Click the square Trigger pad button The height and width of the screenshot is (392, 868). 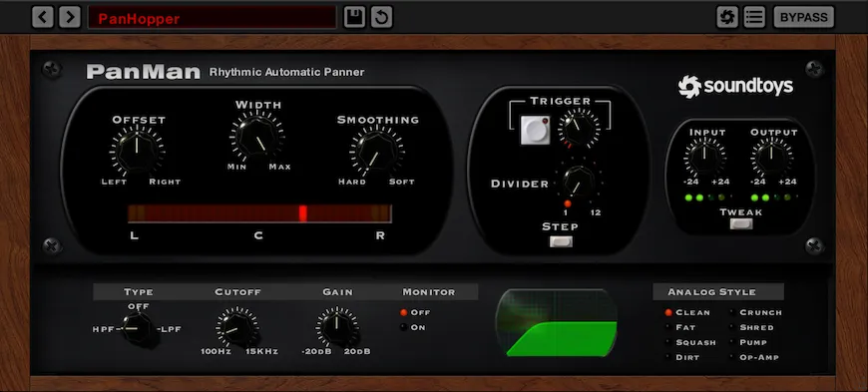pos(536,130)
